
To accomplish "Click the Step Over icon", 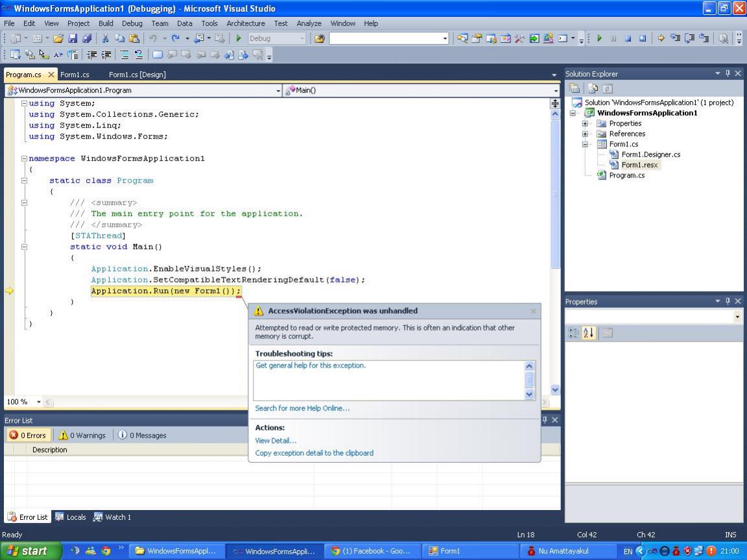I will pos(689,39).
